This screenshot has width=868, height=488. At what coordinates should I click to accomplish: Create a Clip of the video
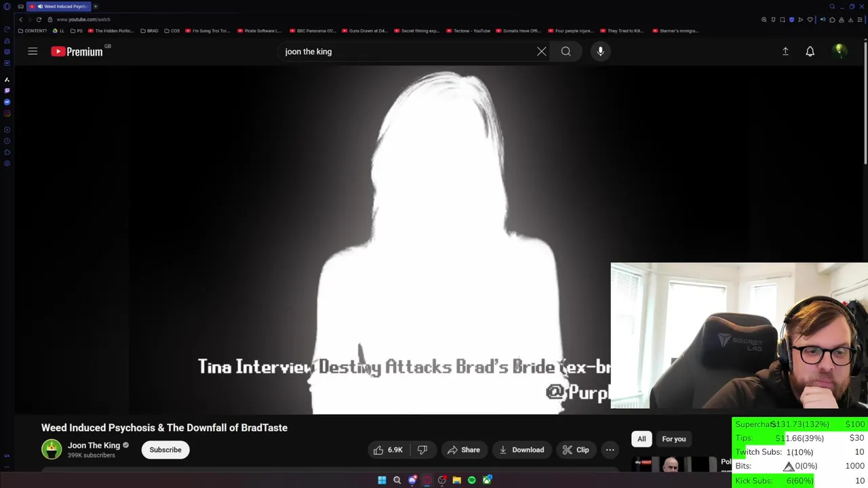click(x=576, y=449)
